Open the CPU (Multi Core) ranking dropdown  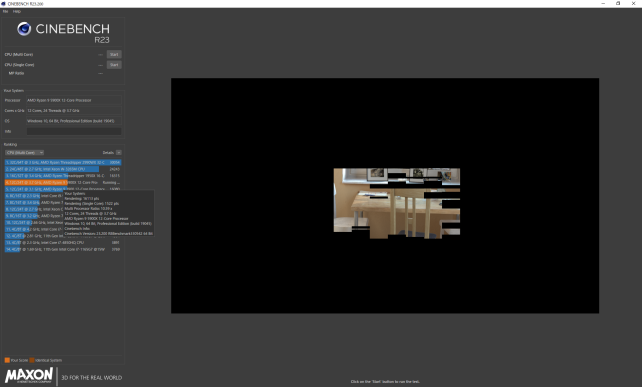(x=25, y=152)
